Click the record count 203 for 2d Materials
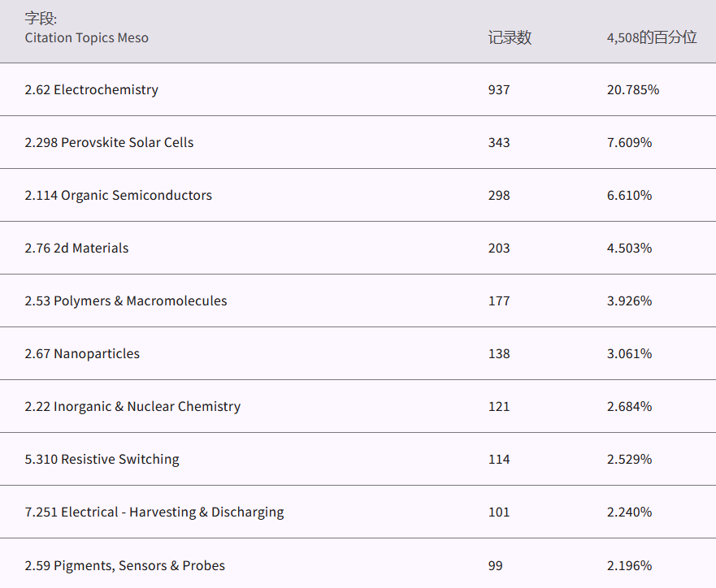 tap(499, 248)
